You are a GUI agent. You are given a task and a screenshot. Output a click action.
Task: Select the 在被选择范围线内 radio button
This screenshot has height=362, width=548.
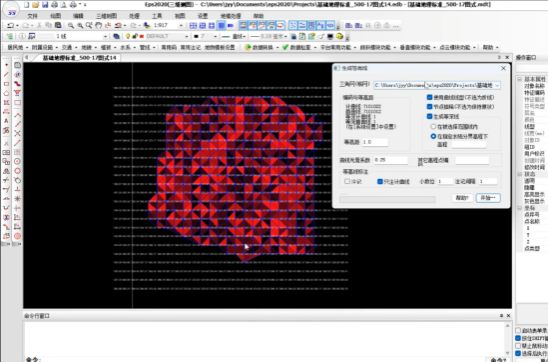pyautogui.click(x=433, y=126)
